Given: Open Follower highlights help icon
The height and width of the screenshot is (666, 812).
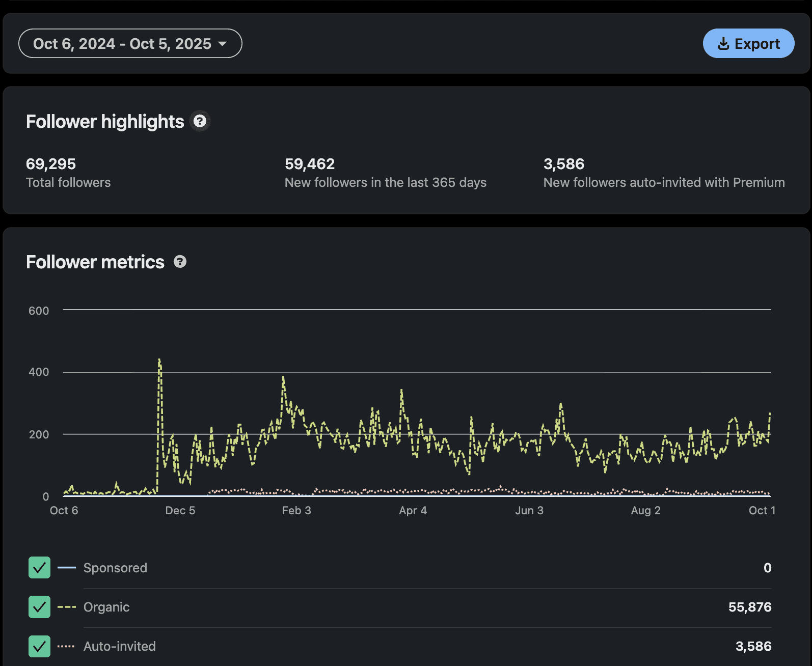Looking at the screenshot, I should 200,121.
